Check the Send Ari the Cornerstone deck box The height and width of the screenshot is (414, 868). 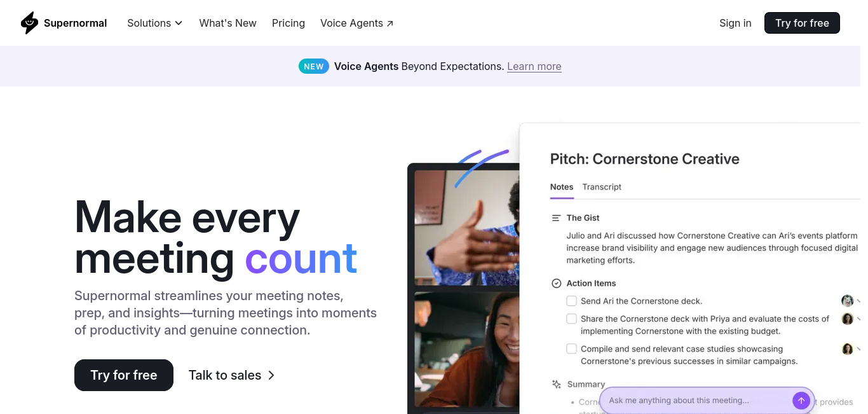coord(571,301)
